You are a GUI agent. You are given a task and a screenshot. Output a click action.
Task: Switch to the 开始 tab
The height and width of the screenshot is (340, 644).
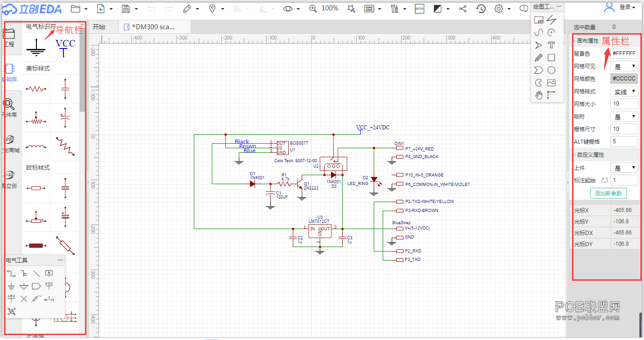tap(99, 27)
